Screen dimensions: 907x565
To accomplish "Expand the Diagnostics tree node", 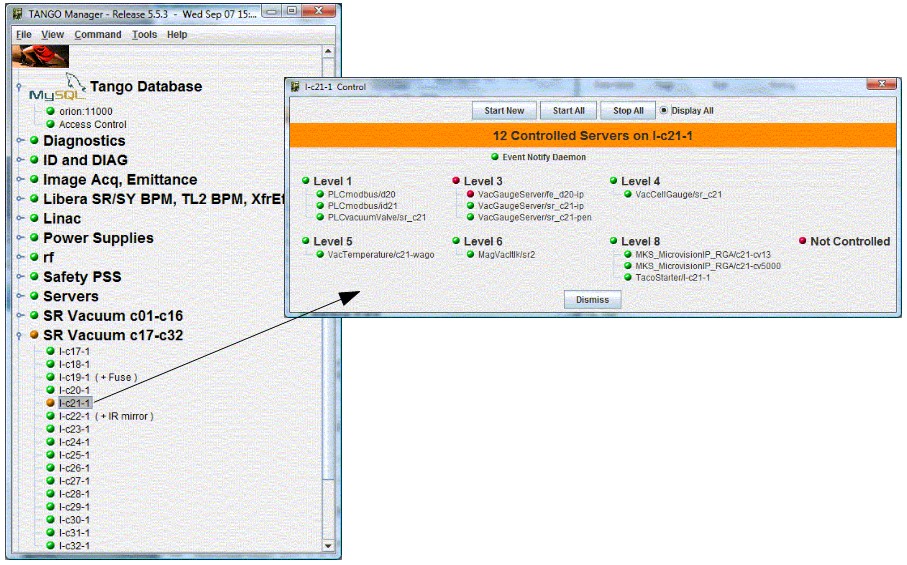I will click(x=19, y=141).
